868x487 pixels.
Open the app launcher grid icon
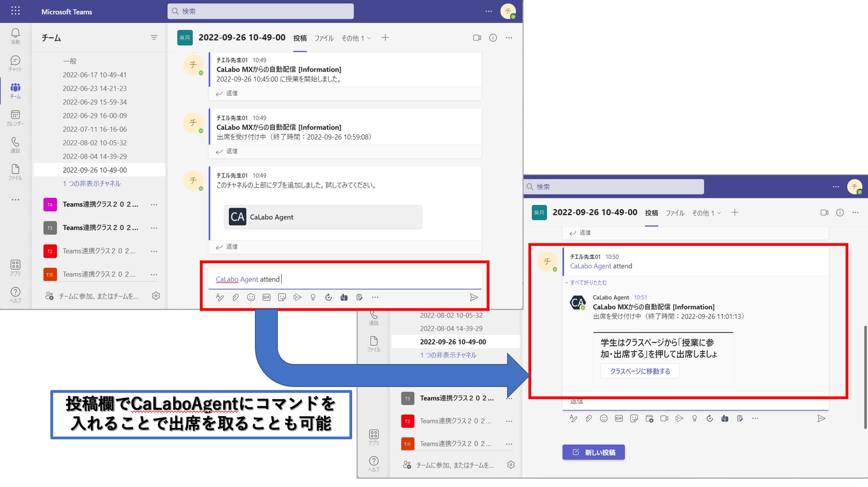coord(15,11)
